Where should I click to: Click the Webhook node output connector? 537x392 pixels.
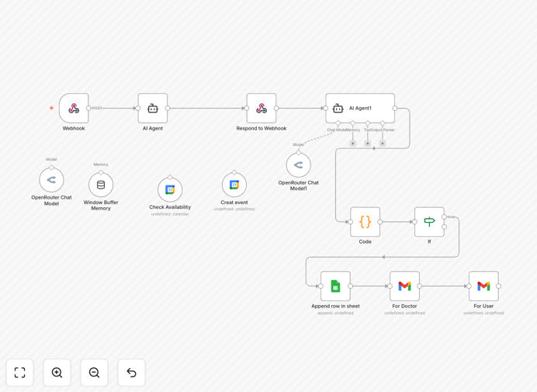click(88, 108)
